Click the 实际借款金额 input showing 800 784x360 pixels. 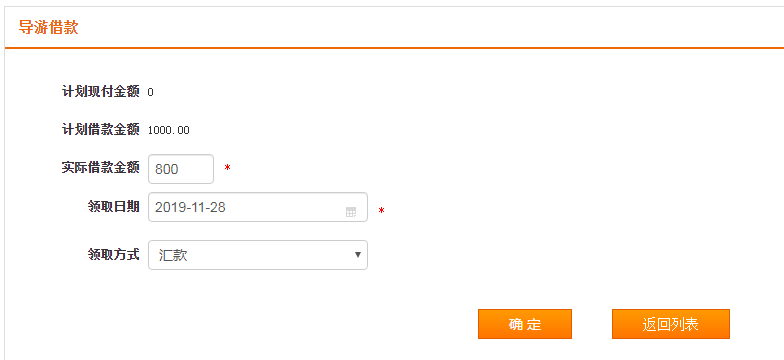pos(181,169)
